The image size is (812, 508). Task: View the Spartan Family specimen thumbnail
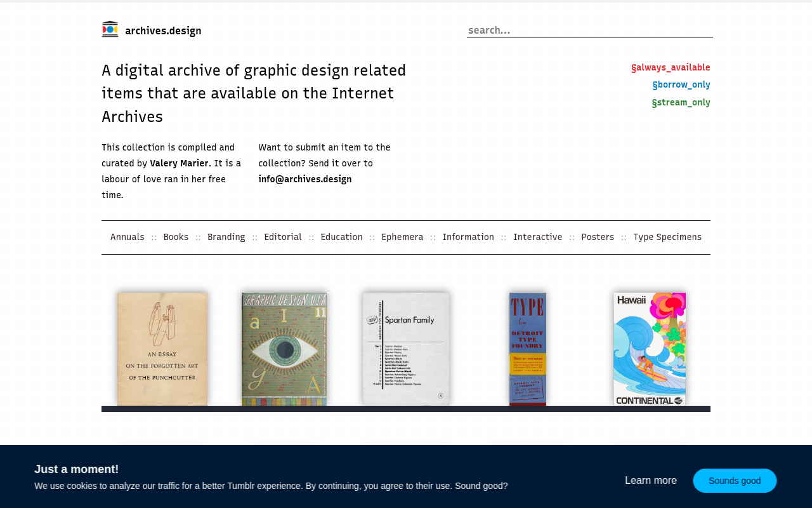pos(406,349)
